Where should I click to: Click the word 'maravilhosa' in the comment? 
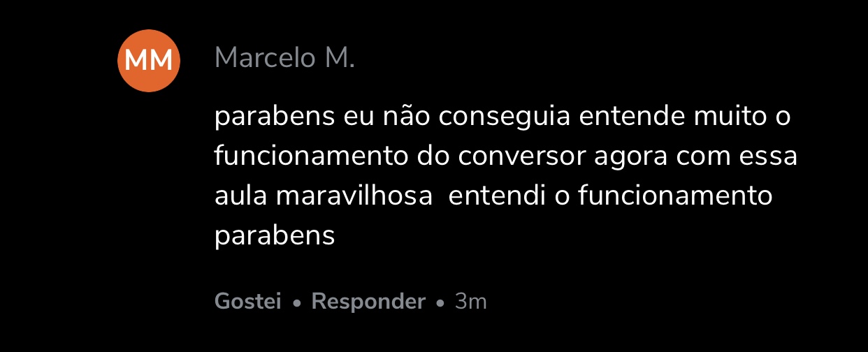[x=354, y=196]
